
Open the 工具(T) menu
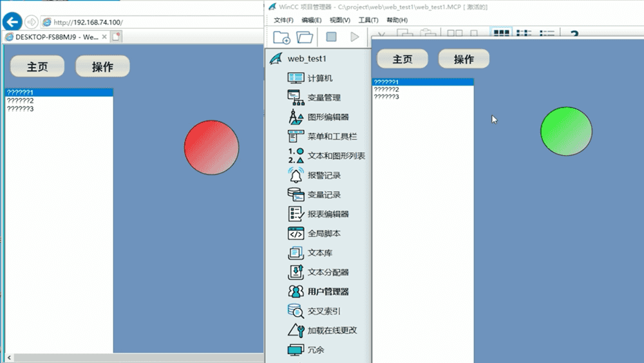tap(368, 20)
